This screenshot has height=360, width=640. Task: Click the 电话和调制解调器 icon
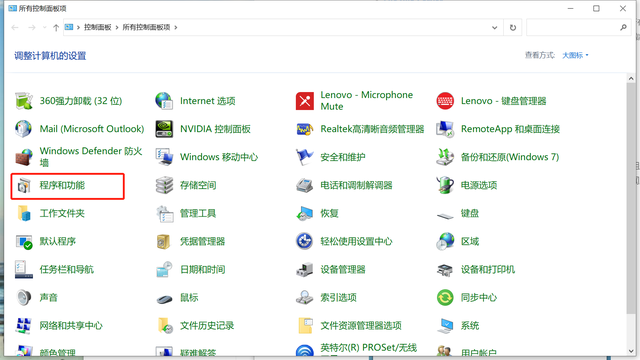pyautogui.click(x=304, y=185)
